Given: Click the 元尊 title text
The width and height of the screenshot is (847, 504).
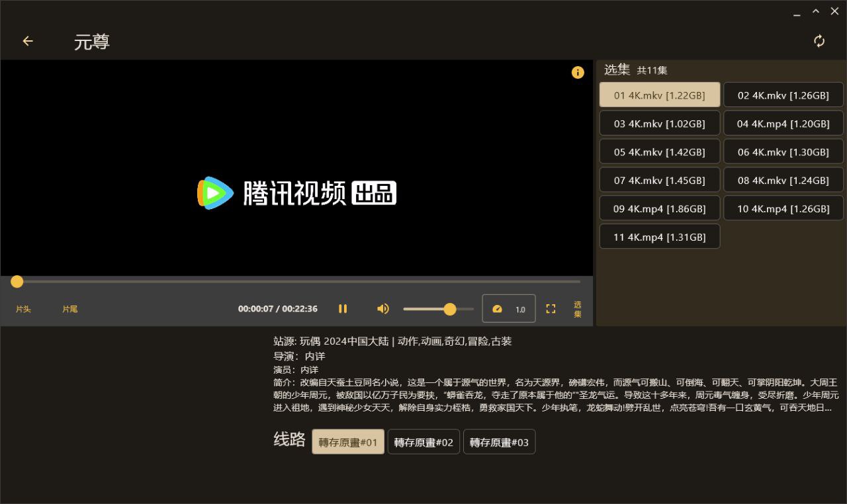Looking at the screenshot, I should tap(92, 42).
